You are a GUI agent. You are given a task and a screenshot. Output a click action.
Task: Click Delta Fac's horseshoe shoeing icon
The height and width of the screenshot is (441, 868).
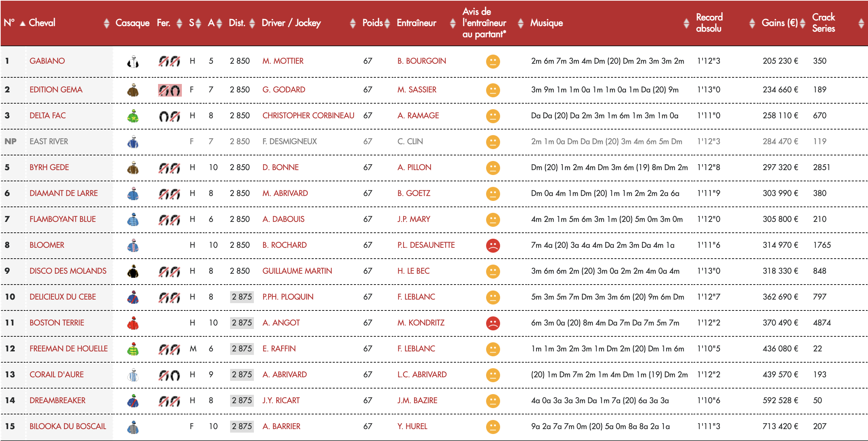coord(170,116)
